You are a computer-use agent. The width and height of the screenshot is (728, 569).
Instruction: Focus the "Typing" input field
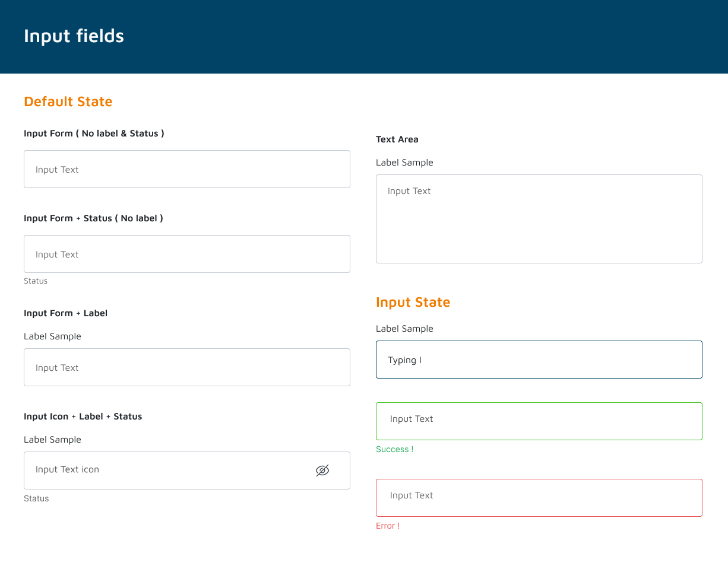pyautogui.click(x=539, y=360)
